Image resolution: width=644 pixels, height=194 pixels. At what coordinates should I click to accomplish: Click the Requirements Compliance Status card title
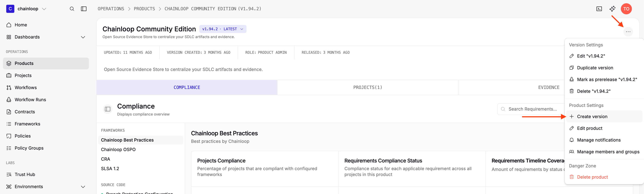click(383, 161)
